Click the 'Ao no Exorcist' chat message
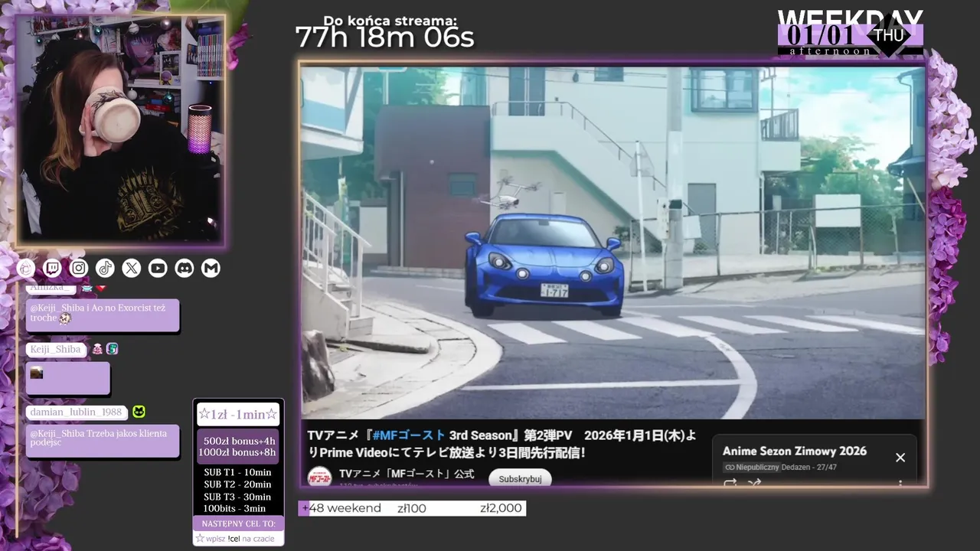 point(103,315)
